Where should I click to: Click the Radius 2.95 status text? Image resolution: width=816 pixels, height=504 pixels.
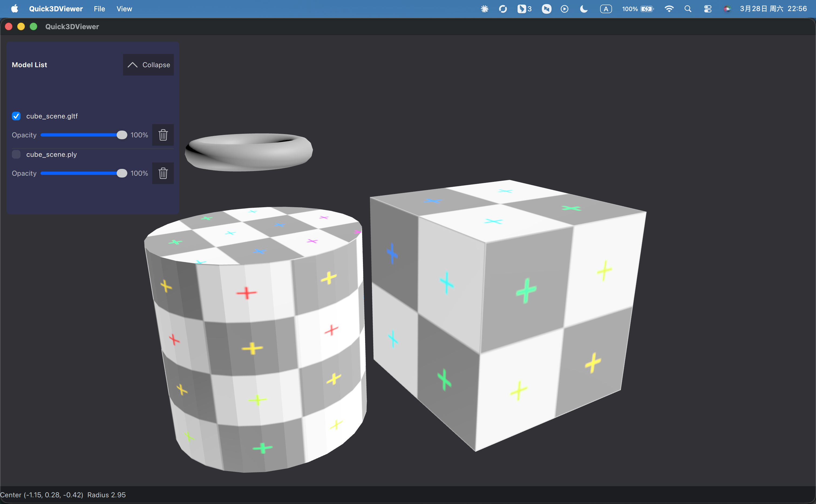pyautogui.click(x=106, y=495)
